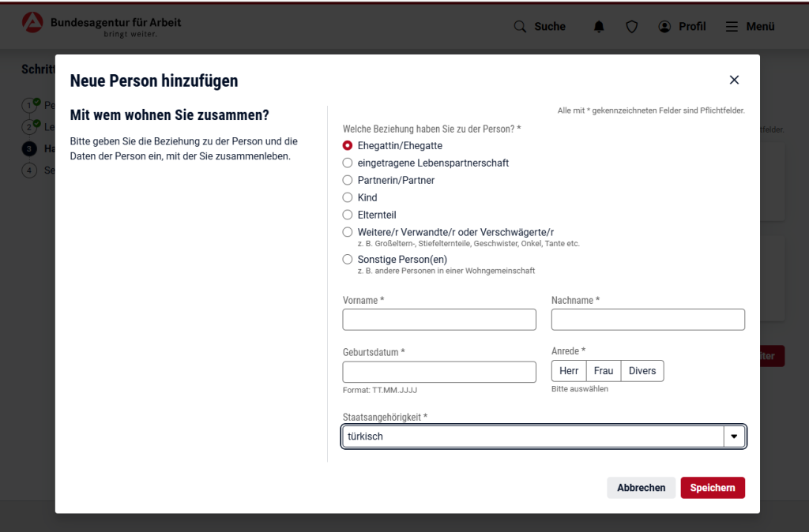Click the Geburtsdatum date field

439,372
